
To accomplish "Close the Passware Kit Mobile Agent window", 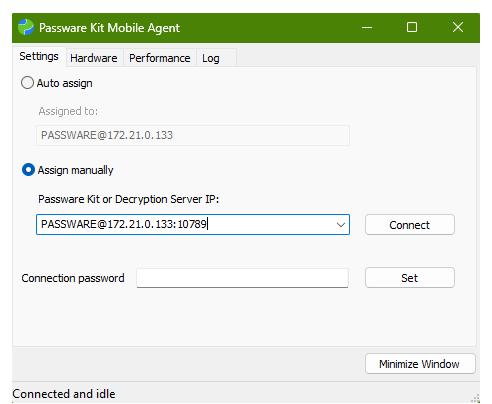I will tap(458, 27).
